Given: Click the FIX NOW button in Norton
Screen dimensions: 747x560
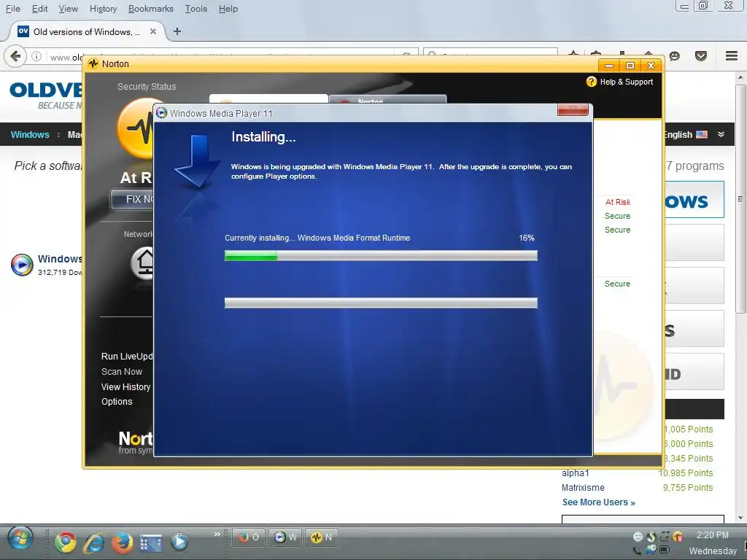Looking at the screenshot, I should coord(132,199).
